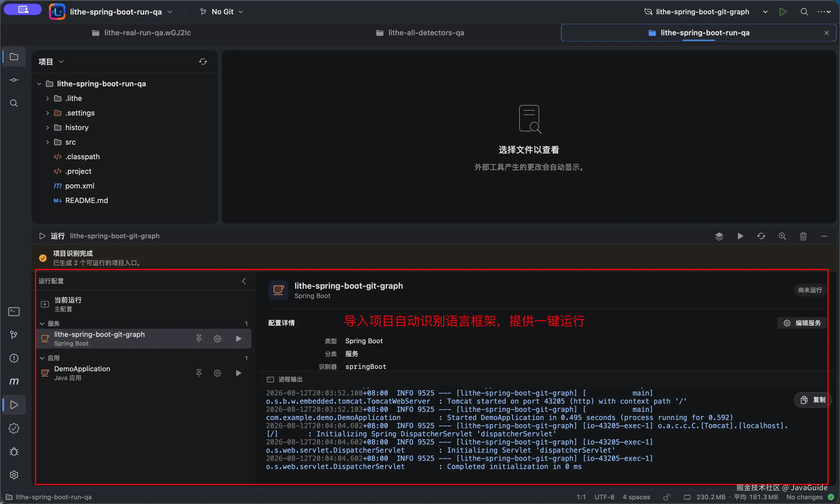Open the Project files sidebar icon
The height and width of the screenshot is (504, 840).
(14, 56)
